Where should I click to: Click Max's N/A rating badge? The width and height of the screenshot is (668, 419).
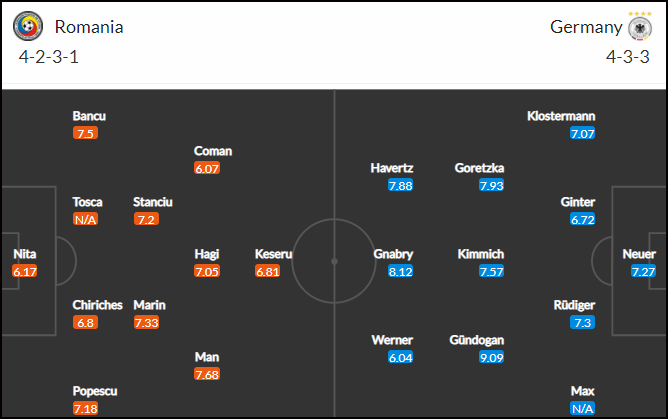point(582,408)
